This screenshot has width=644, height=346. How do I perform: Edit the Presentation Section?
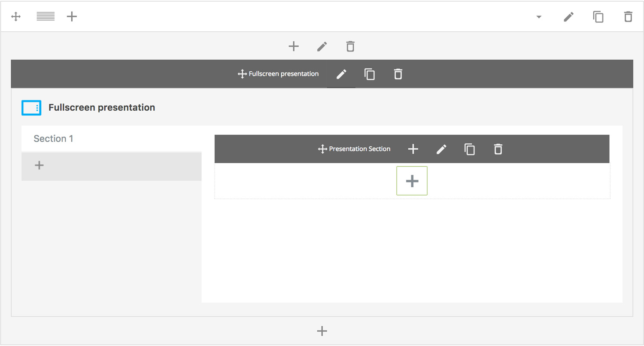(x=441, y=149)
